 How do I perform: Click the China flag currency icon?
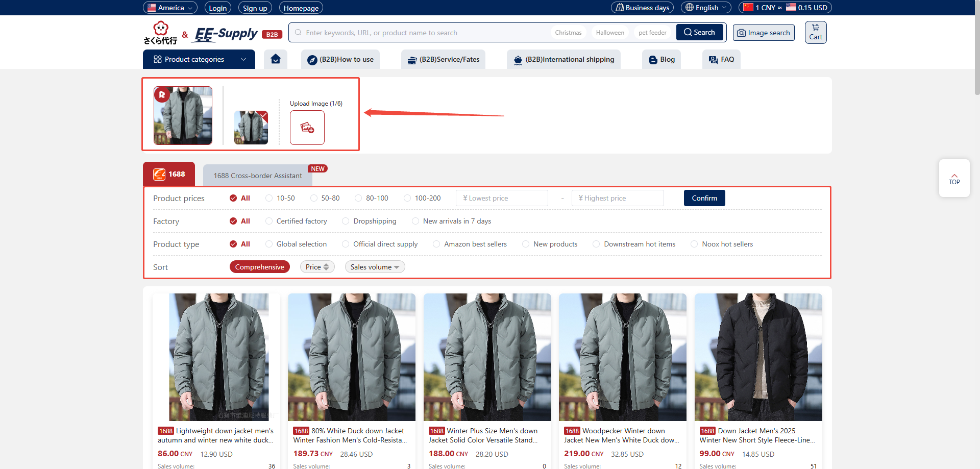click(x=748, y=8)
